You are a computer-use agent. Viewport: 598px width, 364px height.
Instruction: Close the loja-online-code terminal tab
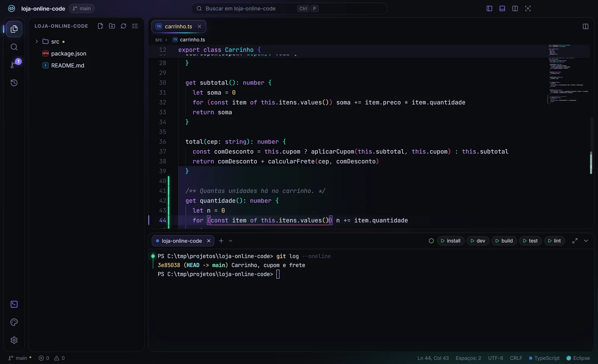[209, 241]
